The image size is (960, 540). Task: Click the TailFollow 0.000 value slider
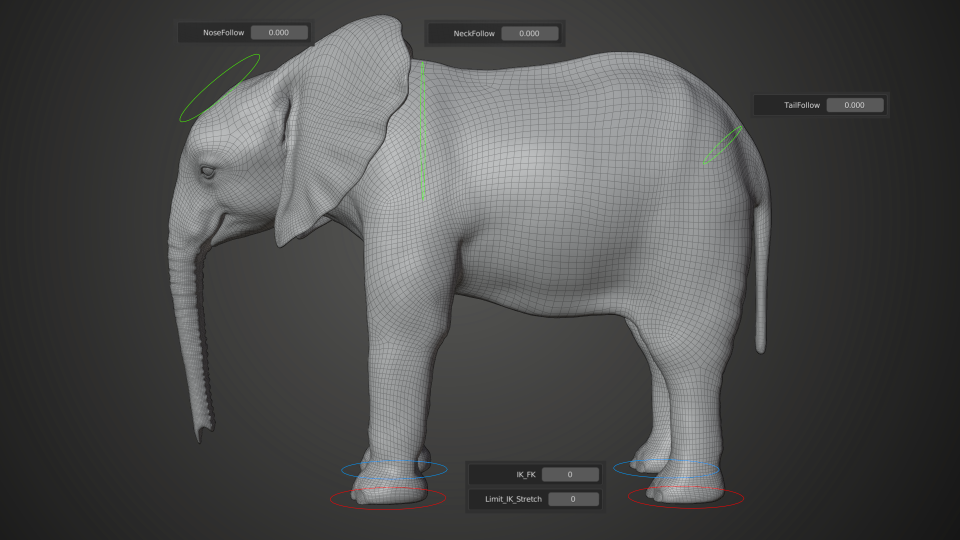[855, 105]
